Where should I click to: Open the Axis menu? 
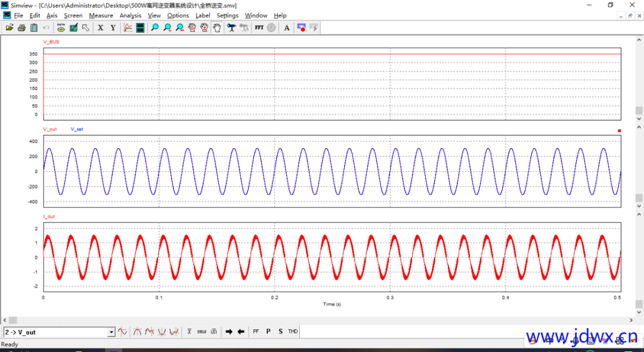click(52, 16)
